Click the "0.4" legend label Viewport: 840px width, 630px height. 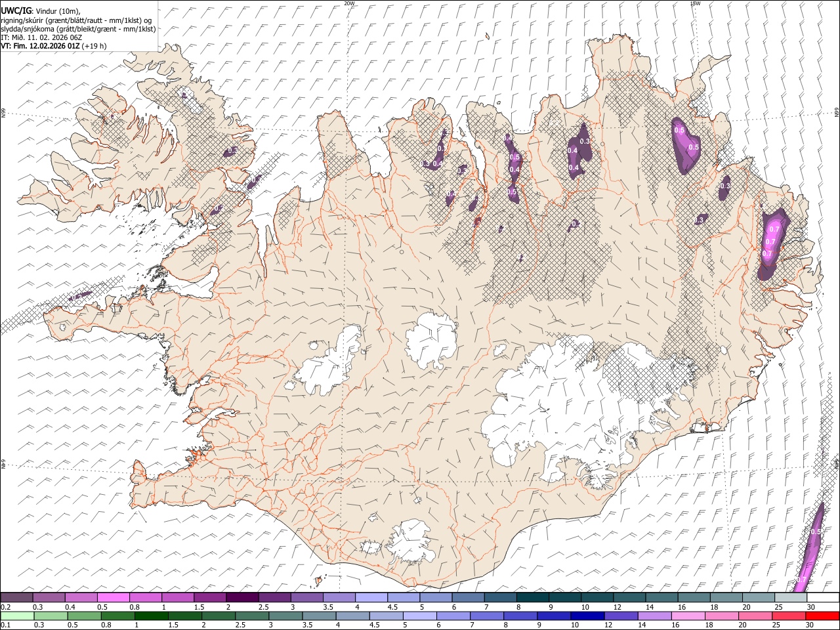click(x=70, y=608)
